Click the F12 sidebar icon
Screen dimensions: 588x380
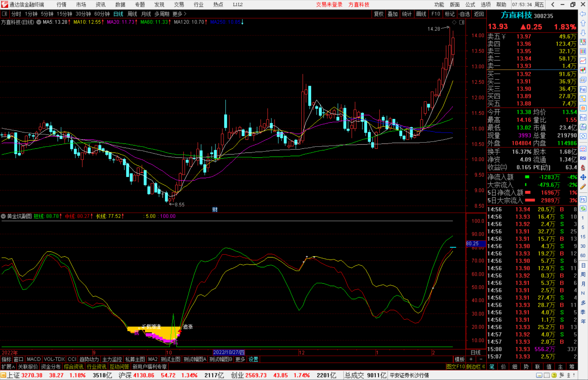583,118
